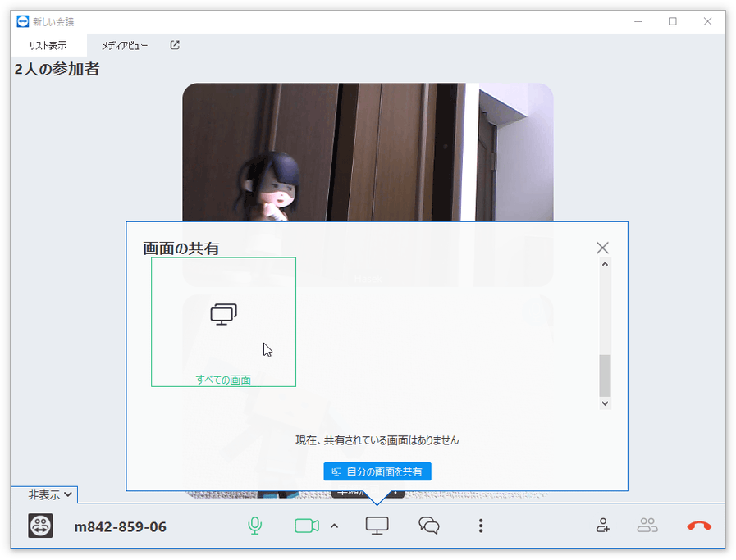Viewport: 736px width, 560px height.
Task: Click the meeting avatar icon beside the ID
Action: pyautogui.click(x=40, y=526)
